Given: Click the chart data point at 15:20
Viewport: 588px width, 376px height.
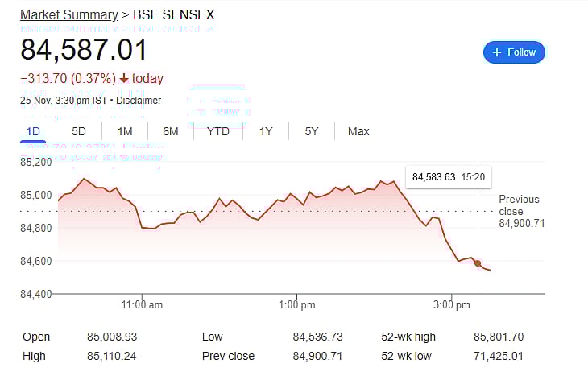Looking at the screenshot, I should [478, 263].
